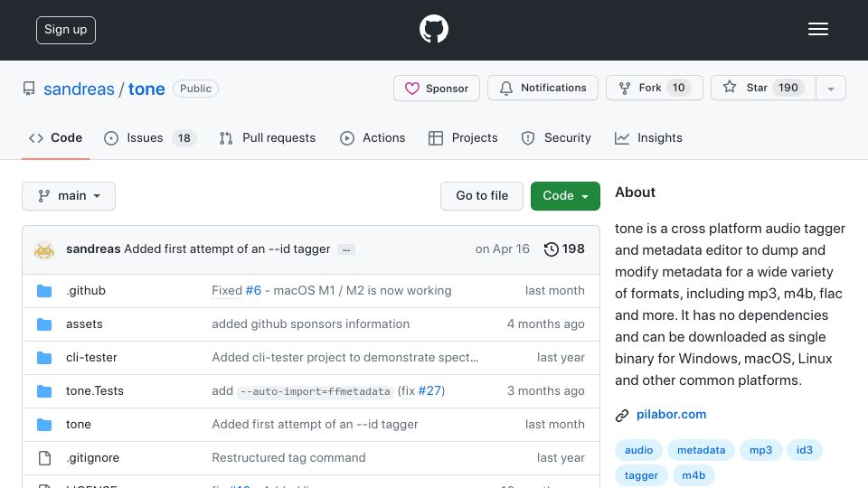Image resolution: width=868 pixels, height=488 pixels.
Task: Open the tone folder in file list
Action: click(78, 425)
